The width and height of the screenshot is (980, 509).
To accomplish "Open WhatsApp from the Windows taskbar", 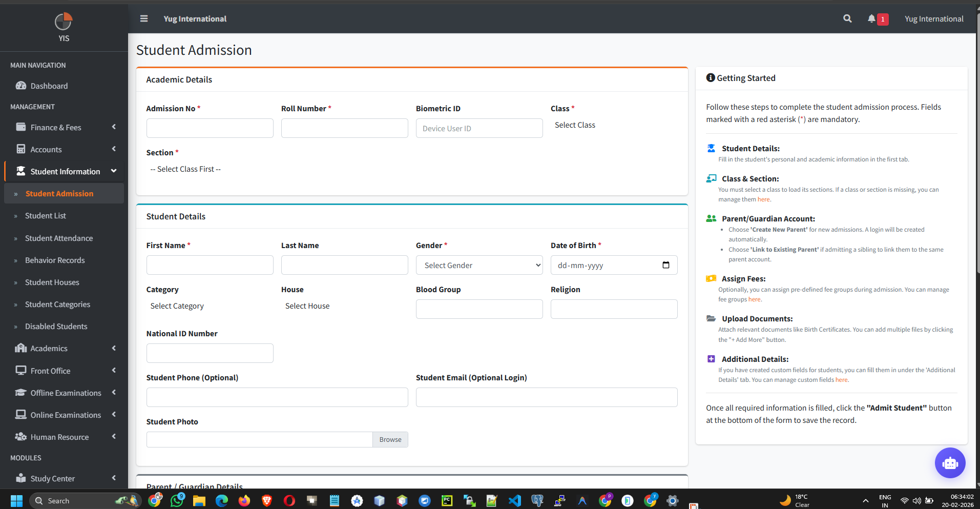I will tap(177, 501).
